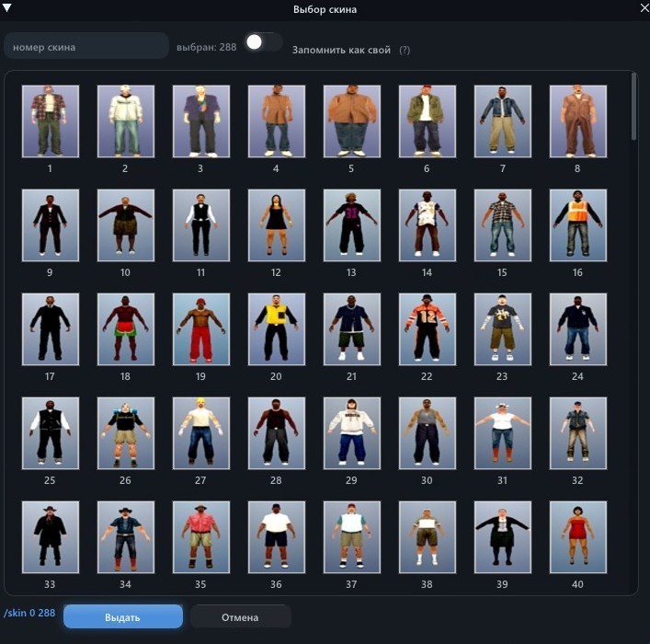Click the skin list scrollbar
650x644 pixels.
(633, 107)
